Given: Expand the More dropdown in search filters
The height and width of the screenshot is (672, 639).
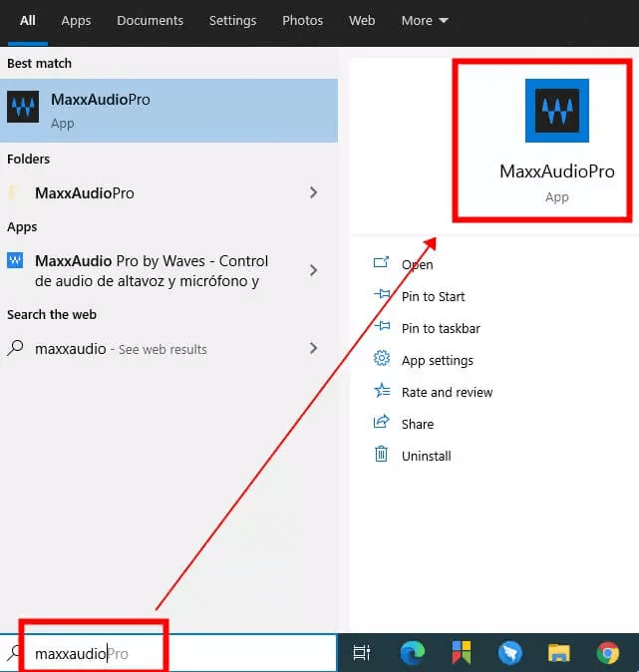Looking at the screenshot, I should (x=425, y=20).
